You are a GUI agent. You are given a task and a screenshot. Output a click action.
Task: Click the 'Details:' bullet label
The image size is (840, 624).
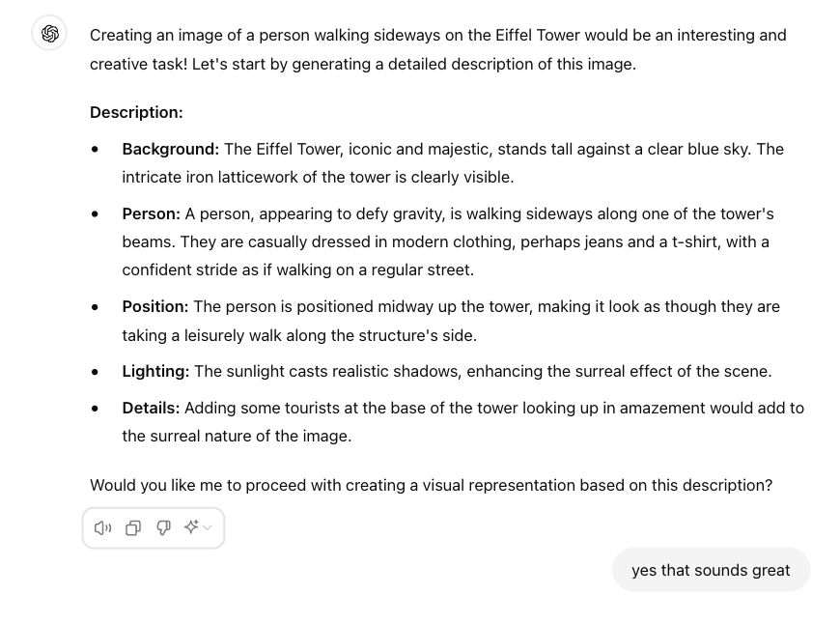pyautogui.click(x=150, y=408)
